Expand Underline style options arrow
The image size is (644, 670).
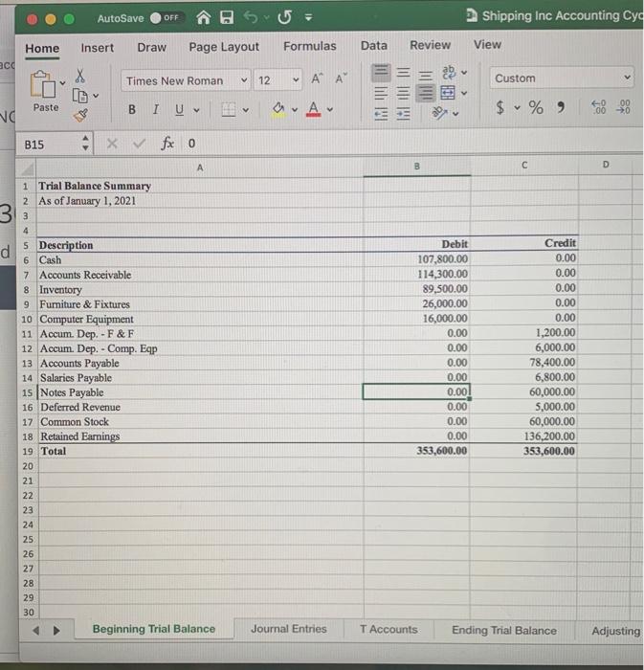point(196,110)
